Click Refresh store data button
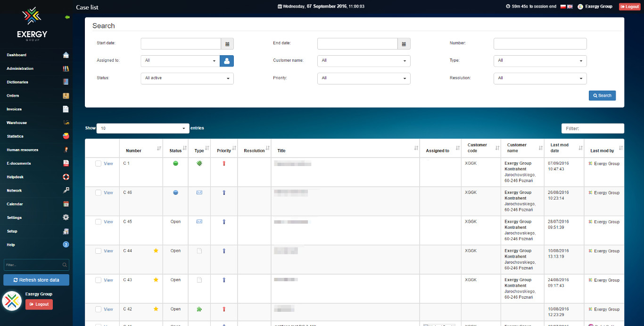Image resolution: width=644 pixels, height=326 pixels. coord(36,280)
